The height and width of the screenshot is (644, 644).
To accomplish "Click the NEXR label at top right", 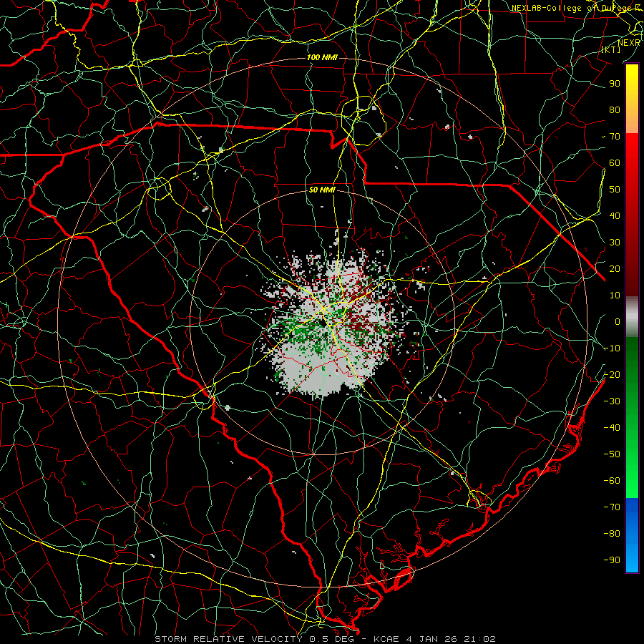I will (629, 43).
